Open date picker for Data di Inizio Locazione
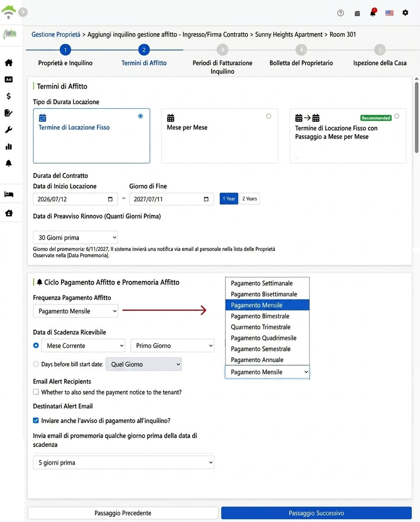This screenshot has width=420, height=522. click(x=110, y=199)
